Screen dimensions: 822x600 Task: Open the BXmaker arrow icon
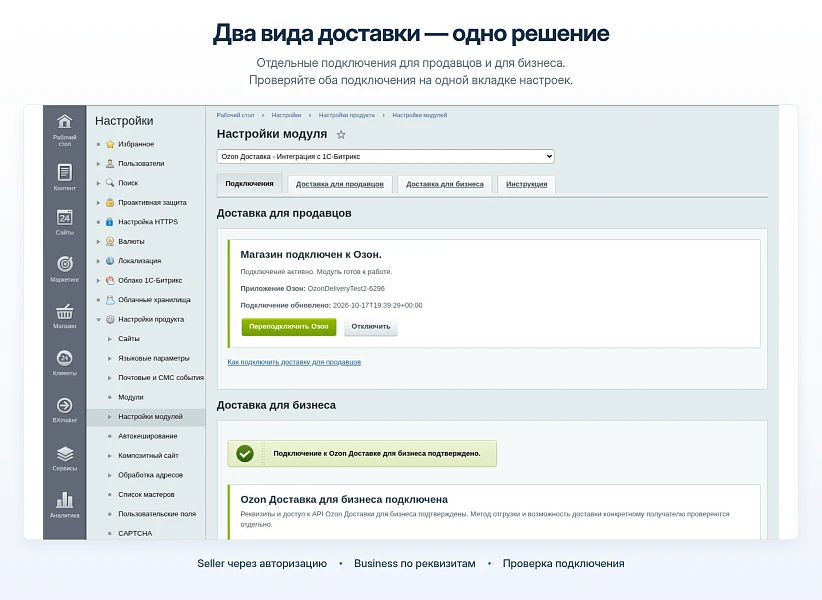point(64,406)
